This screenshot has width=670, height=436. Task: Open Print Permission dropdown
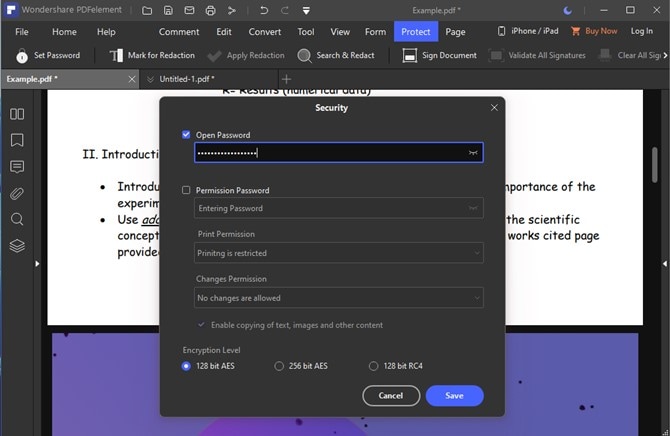[339, 253]
